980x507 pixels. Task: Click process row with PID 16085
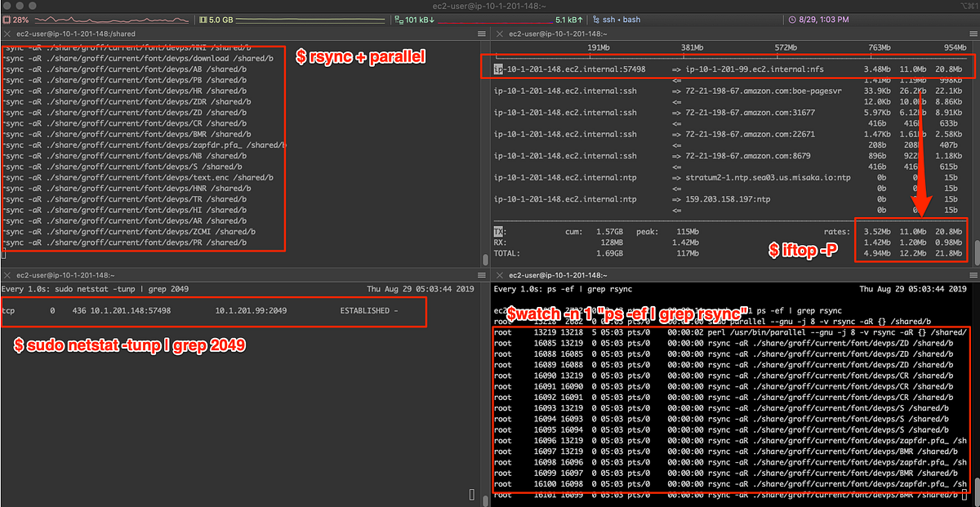coord(722,344)
